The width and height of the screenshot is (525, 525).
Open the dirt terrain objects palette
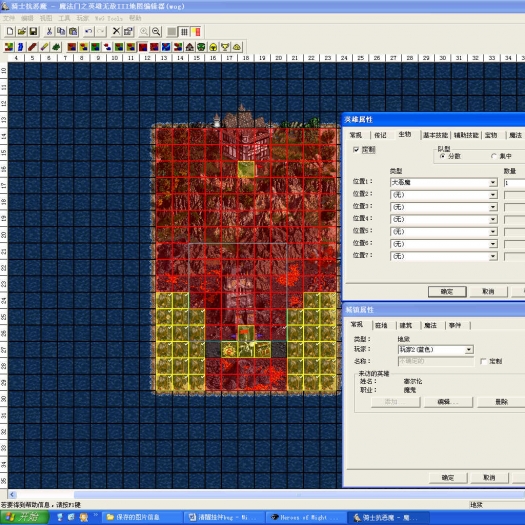[x=72, y=47]
